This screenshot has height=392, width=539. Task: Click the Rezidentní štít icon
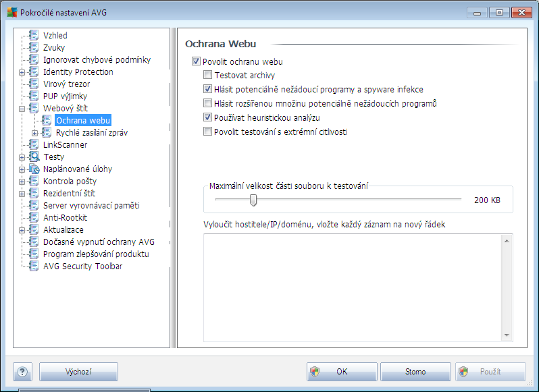point(34,193)
